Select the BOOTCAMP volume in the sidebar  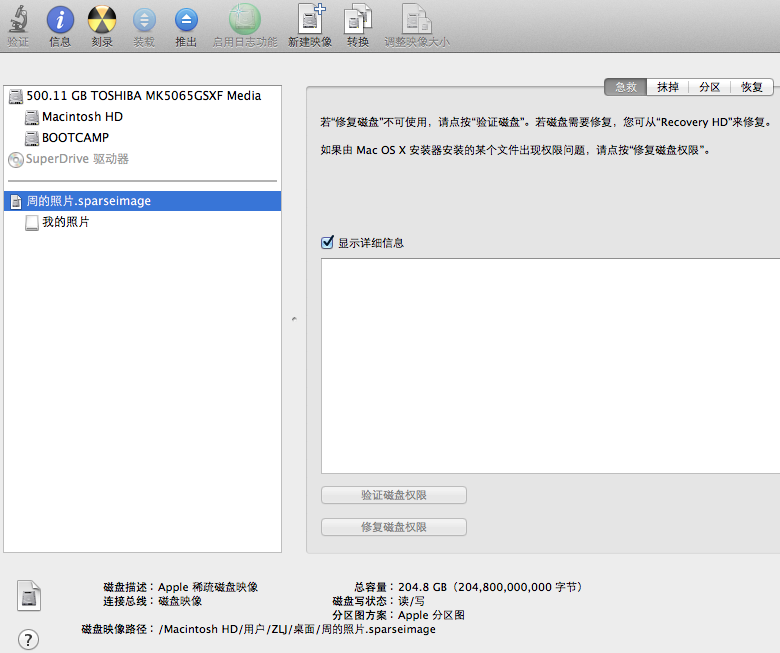coord(75,138)
